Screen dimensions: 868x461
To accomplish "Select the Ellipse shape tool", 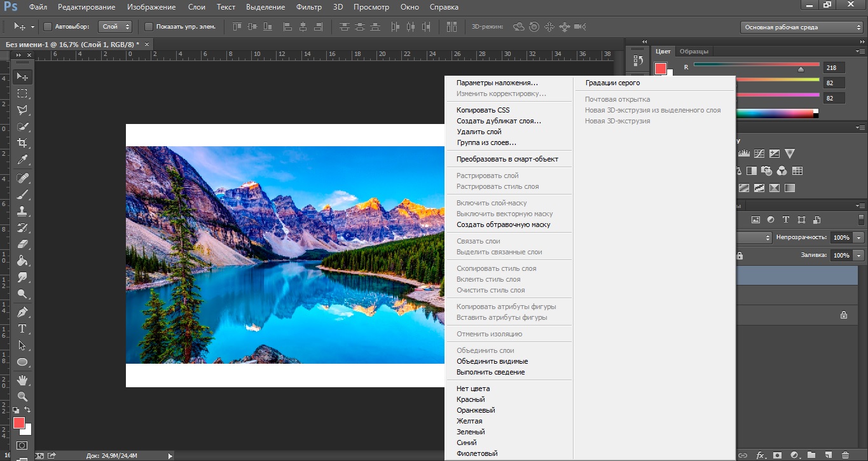I will click(22, 362).
